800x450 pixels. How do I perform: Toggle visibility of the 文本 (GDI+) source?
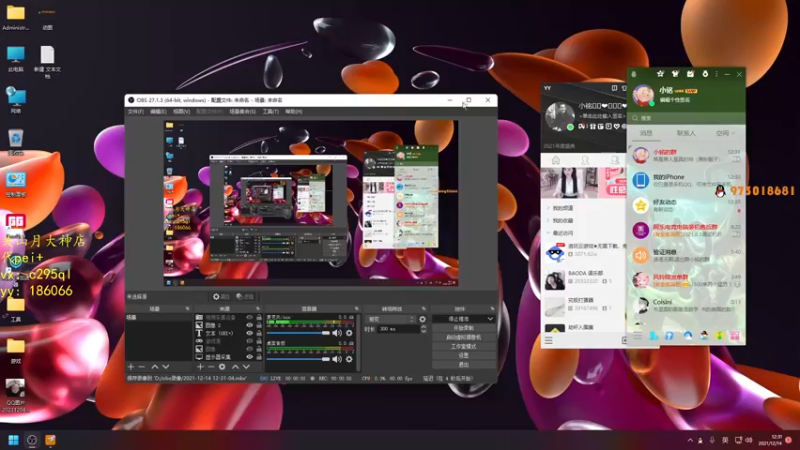[249, 333]
